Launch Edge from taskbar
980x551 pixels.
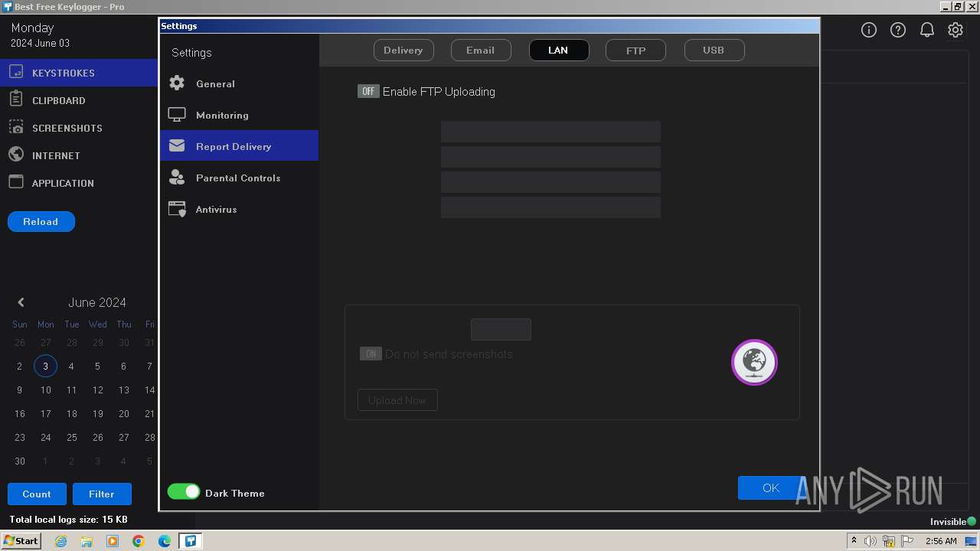pos(165,541)
